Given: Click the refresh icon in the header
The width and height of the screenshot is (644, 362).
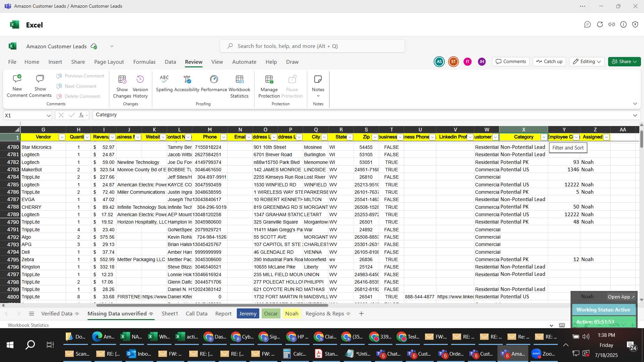Looking at the screenshot, I should (x=600, y=24).
